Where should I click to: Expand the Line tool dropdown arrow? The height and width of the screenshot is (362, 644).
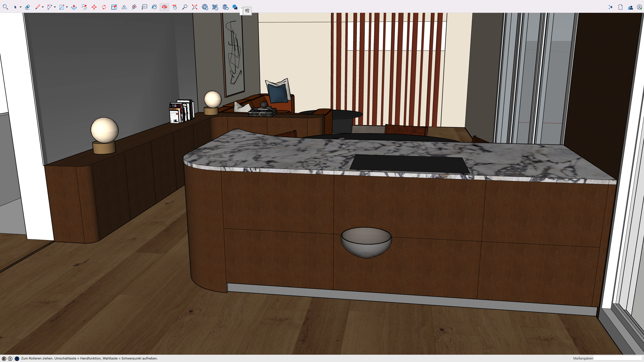pyautogui.click(x=43, y=7)
